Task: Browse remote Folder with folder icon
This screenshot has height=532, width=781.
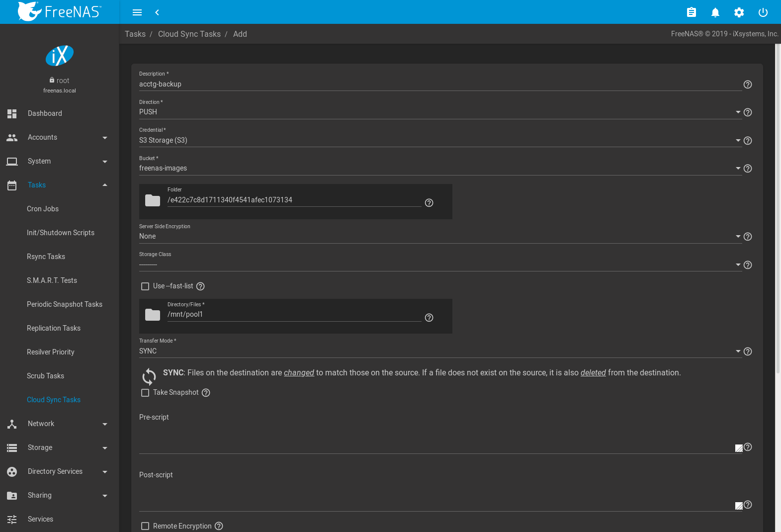Action: pyautogui.click(x=153, y=200)
